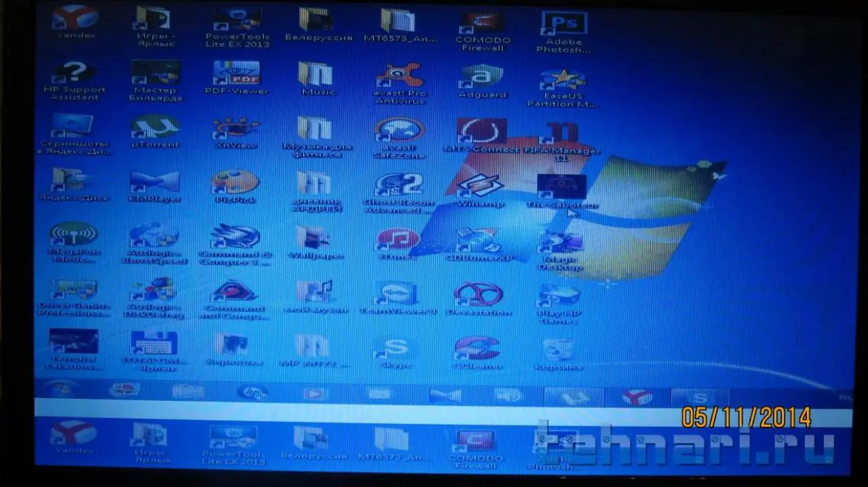The image size is (868, 487).
Task: Open the CCleaner desktop shortcut
Action: pos(477,352)
